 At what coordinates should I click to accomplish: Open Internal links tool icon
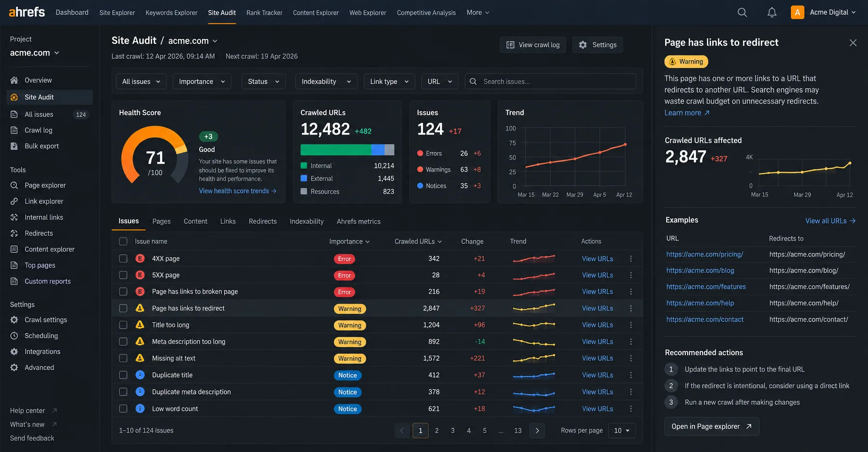(x=14, y=217)
